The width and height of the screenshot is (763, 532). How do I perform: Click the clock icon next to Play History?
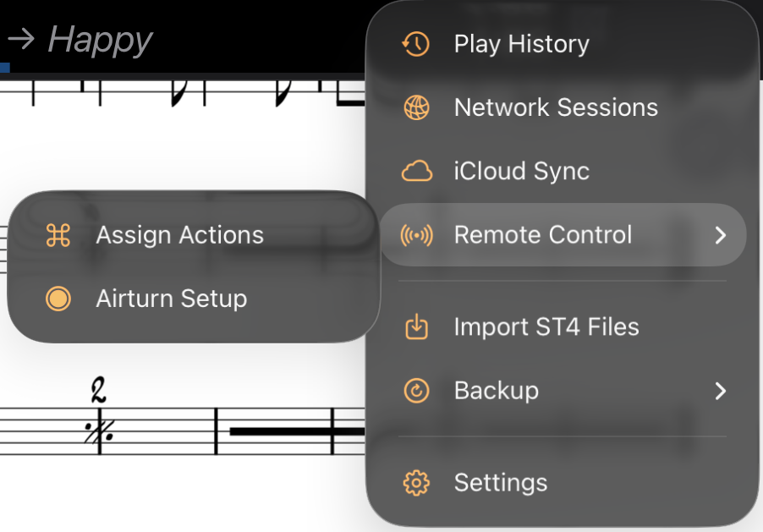414,44
